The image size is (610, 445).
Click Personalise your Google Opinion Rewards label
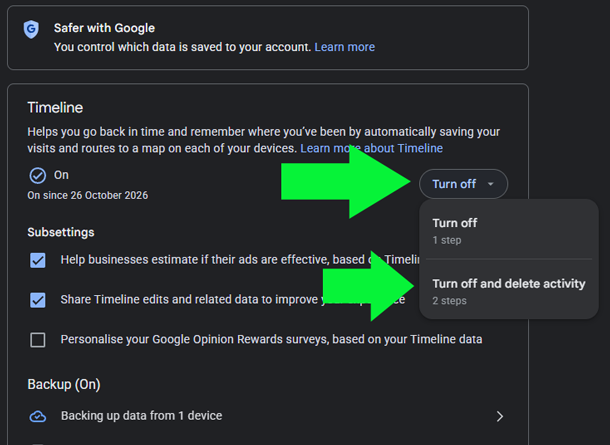tap(271, 340)
